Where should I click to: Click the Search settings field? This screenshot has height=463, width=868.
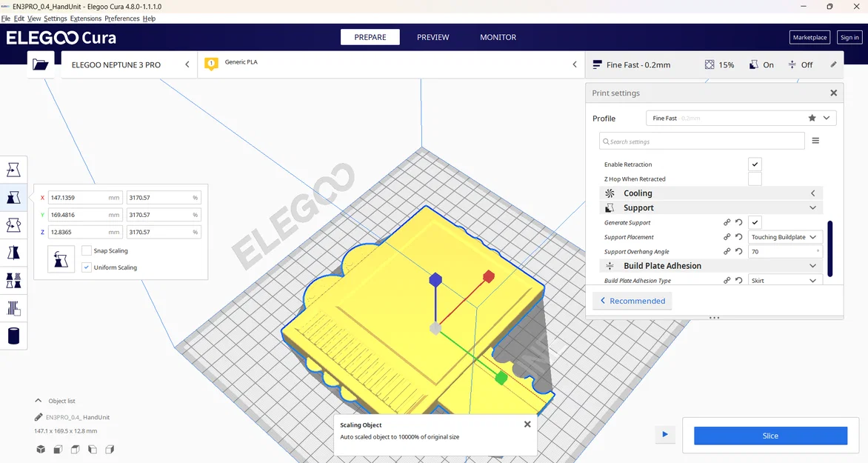[x=701, y=141]
